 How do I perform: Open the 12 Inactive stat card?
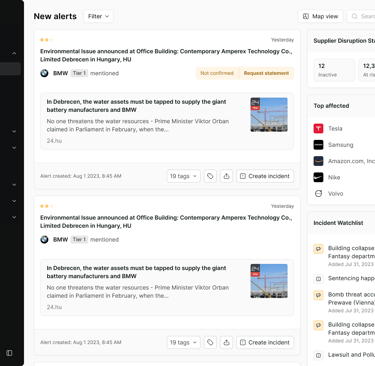tap(334, 70)
